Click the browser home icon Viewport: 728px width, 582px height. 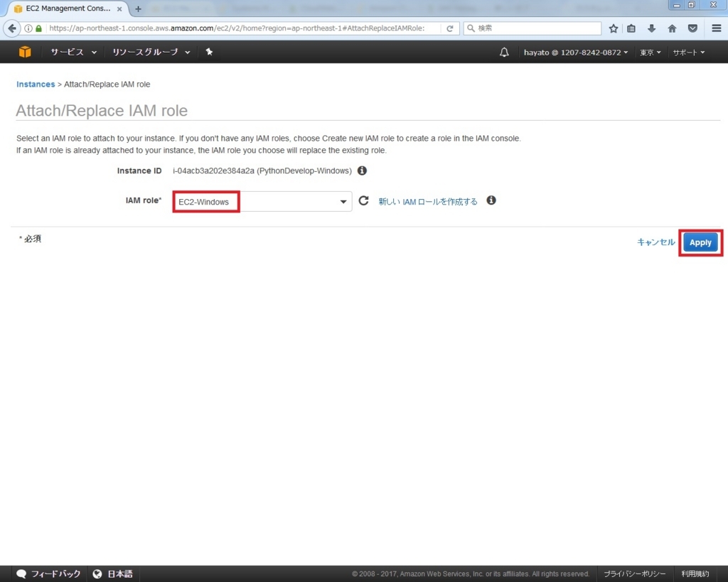pos(672,28)
